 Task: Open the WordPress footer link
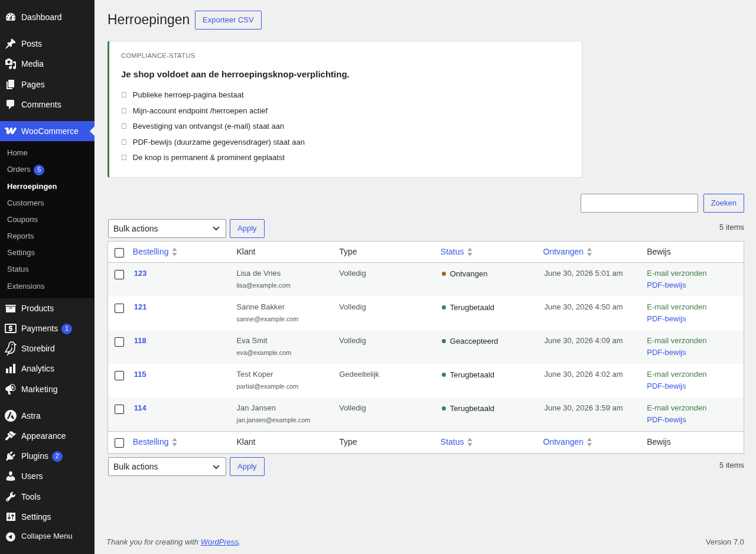pyautogui.click(x=220, y=542)
